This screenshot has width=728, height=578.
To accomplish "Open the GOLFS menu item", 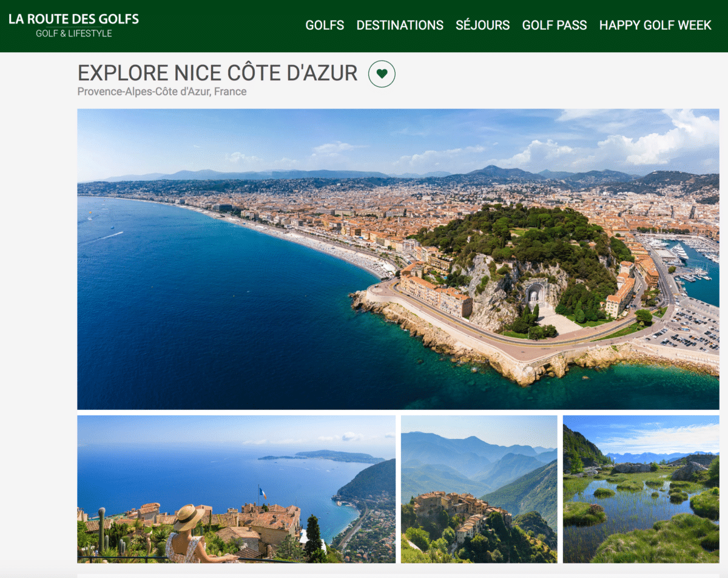I will pos(325,25).
